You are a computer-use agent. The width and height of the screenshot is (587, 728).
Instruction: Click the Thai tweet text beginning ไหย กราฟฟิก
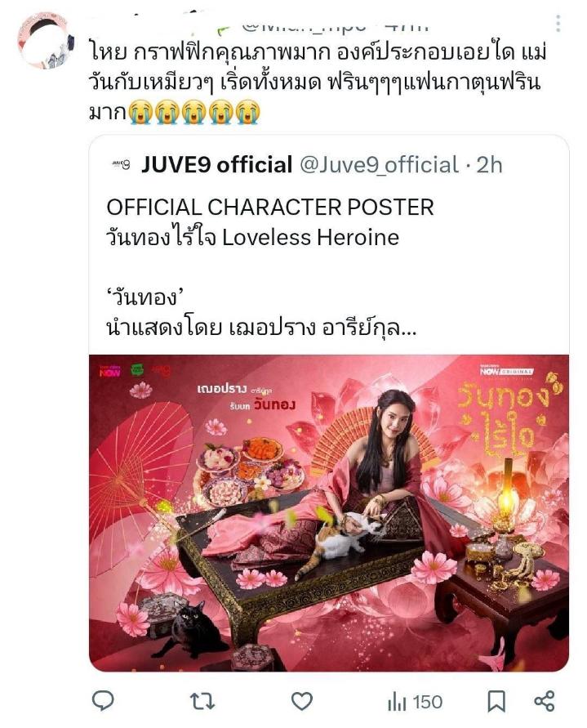click(x=318, y=82)
